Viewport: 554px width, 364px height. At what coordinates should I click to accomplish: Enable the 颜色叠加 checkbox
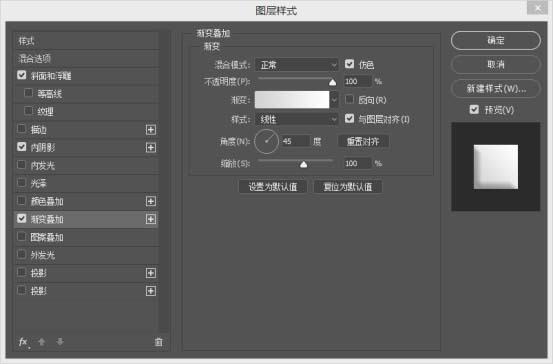click(x=22, y=200)
